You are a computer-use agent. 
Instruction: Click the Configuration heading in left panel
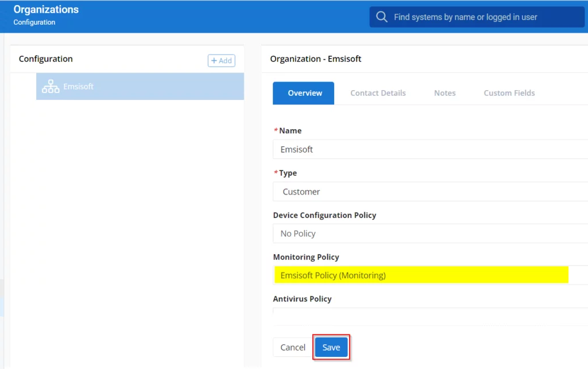pos(45,59)
